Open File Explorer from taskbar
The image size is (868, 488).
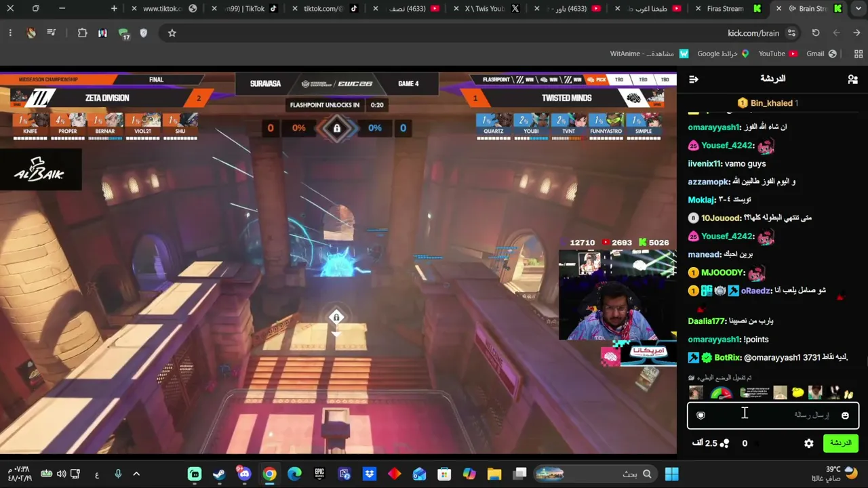(x=494, y=474)
